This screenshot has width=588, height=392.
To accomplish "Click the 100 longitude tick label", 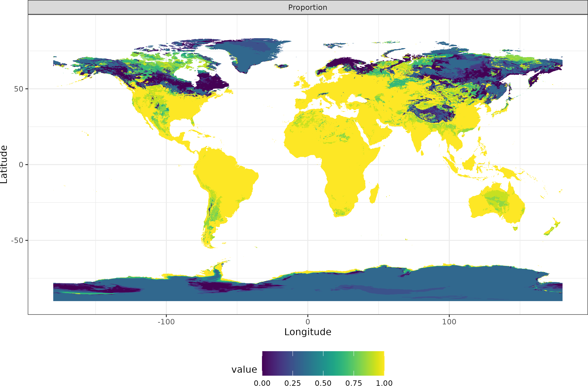I will coord(449,322).
